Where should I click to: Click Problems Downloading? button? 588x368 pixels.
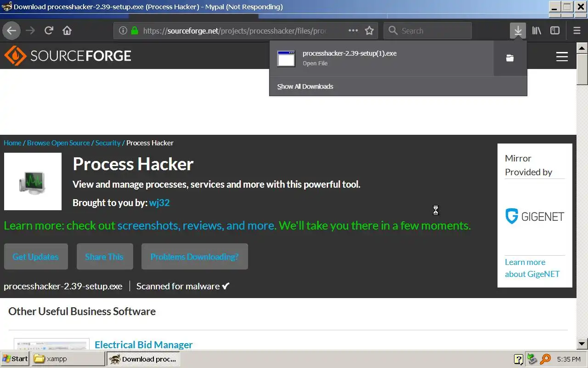pos(195,257)
